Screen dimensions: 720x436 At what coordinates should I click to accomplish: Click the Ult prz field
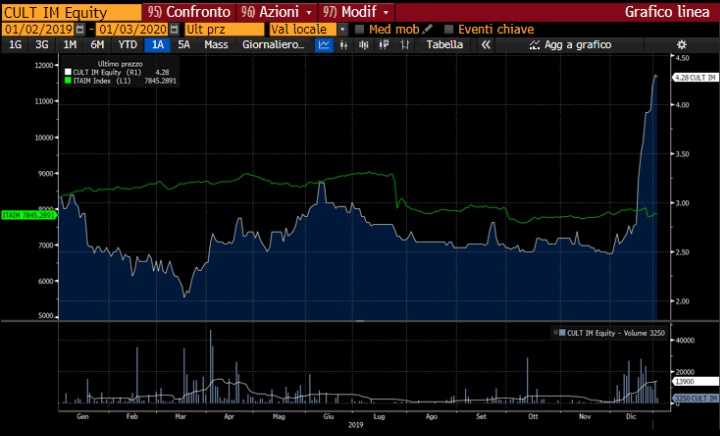(x=224, y=29)
